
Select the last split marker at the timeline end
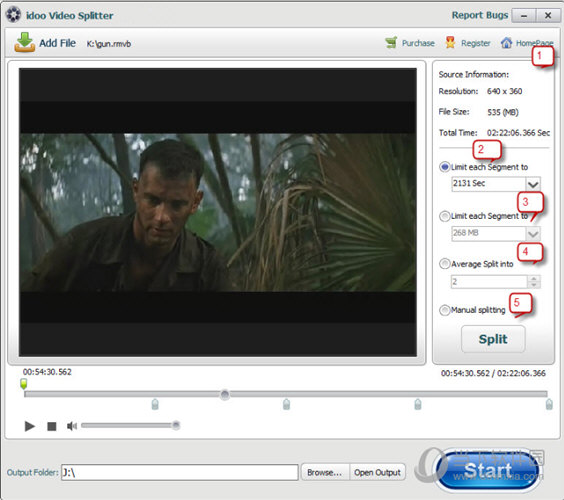pyautogui.click(x=549, y=404)
